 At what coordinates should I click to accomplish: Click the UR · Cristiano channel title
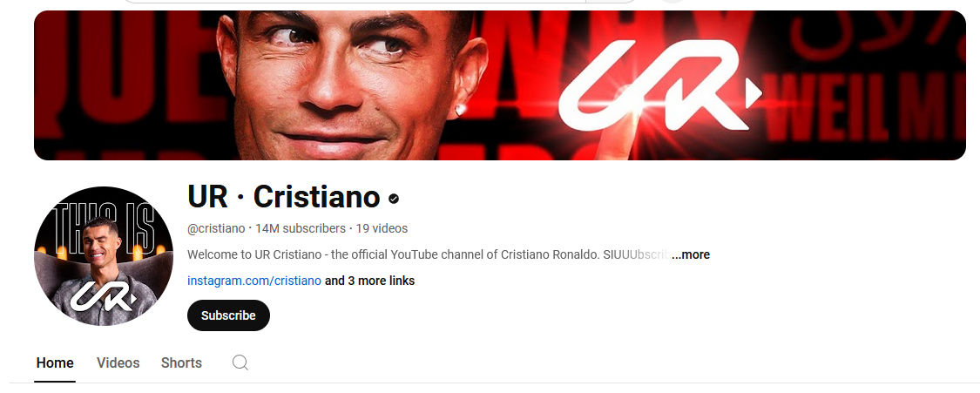click(284, 197)
